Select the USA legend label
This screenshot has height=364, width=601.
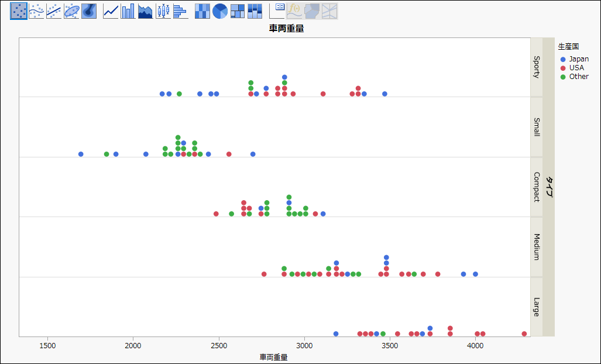(576, 68)
